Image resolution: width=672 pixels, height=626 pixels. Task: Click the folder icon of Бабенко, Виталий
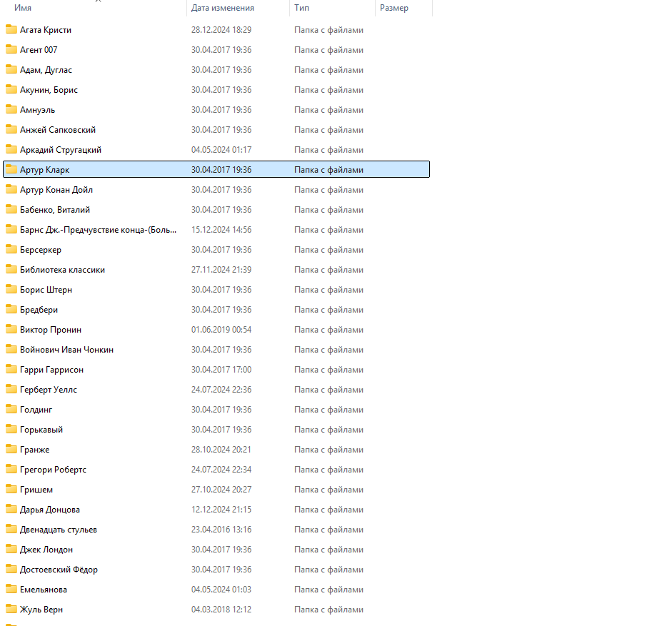coord(11,209)
